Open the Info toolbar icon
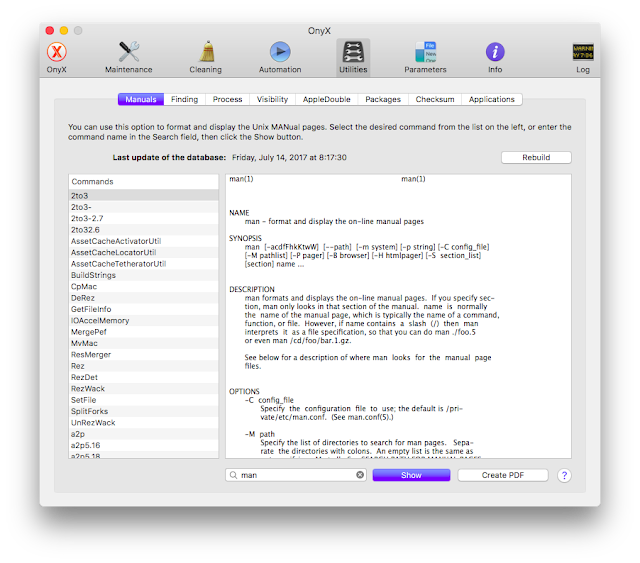The image size is (640, 563). (x=495, y=57)
